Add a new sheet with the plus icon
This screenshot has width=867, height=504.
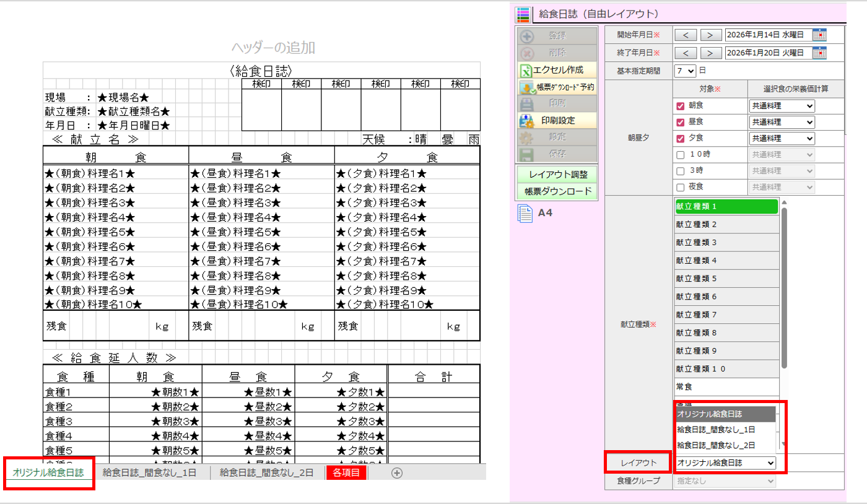tap(397, 473)
